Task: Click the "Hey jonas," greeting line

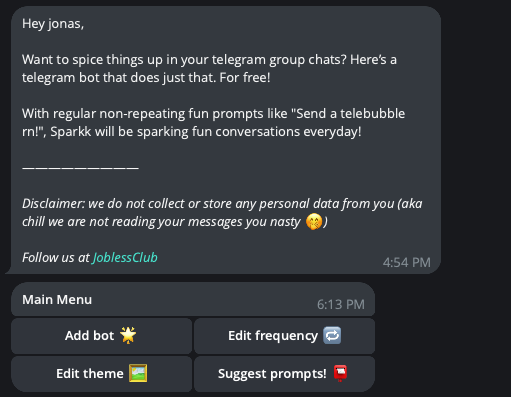Action: tap(53, 24)
